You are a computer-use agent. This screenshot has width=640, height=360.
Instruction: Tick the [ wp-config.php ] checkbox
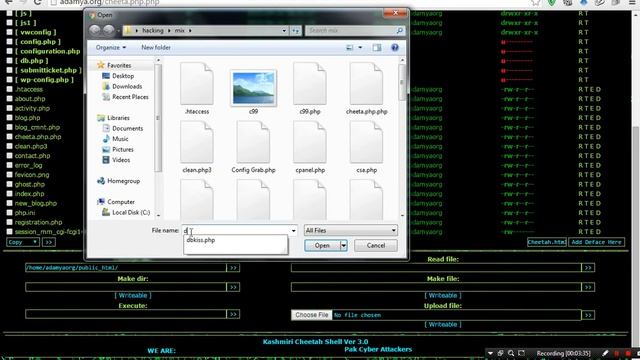click(9, 80)
